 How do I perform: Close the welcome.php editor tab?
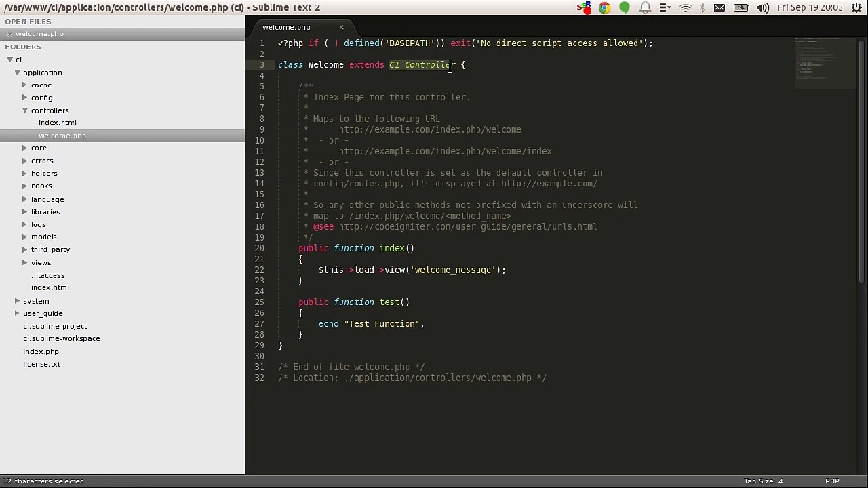tap(341, 27)
